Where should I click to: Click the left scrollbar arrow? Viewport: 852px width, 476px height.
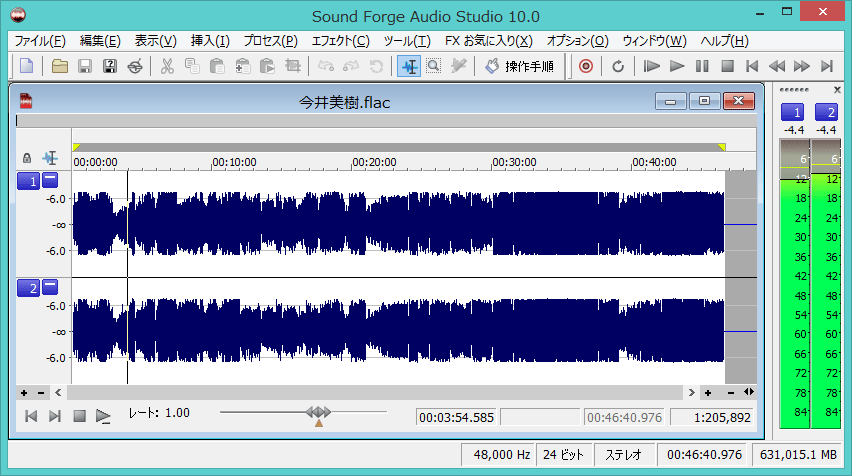tap(58, 392)
